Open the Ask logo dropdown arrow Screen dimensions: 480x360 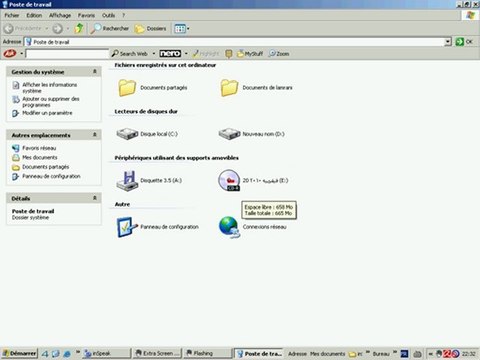22,53
